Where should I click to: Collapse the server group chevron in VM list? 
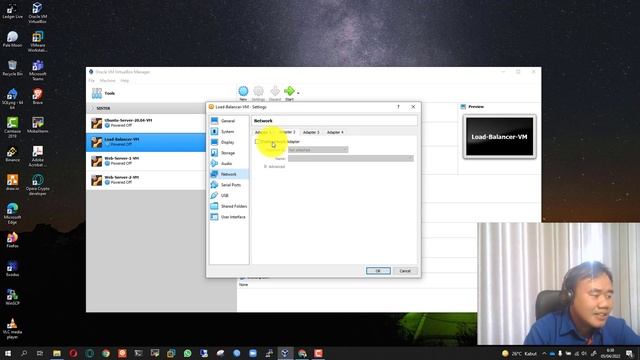pos(92,108)
